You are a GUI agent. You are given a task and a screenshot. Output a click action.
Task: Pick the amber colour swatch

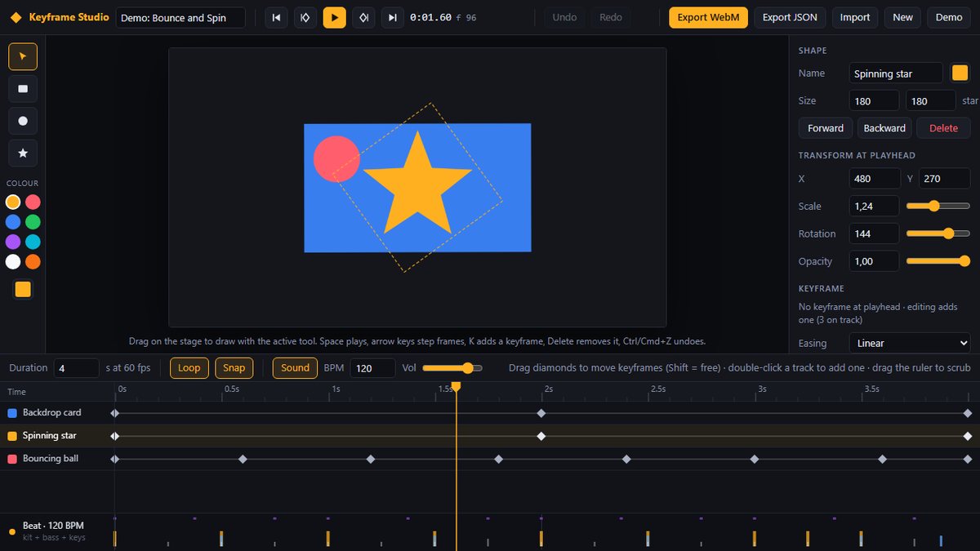pyautogui.click(x=13, y=202)
